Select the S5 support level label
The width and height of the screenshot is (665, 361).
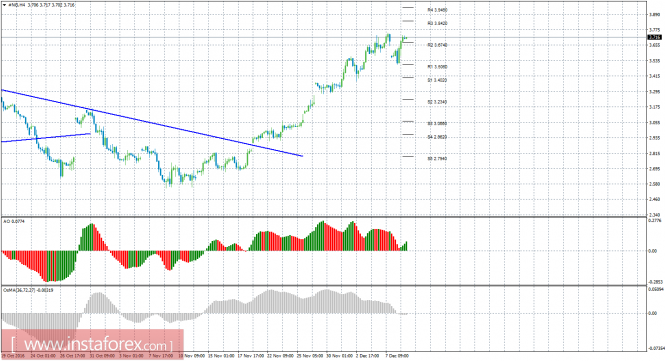(437, 159)
